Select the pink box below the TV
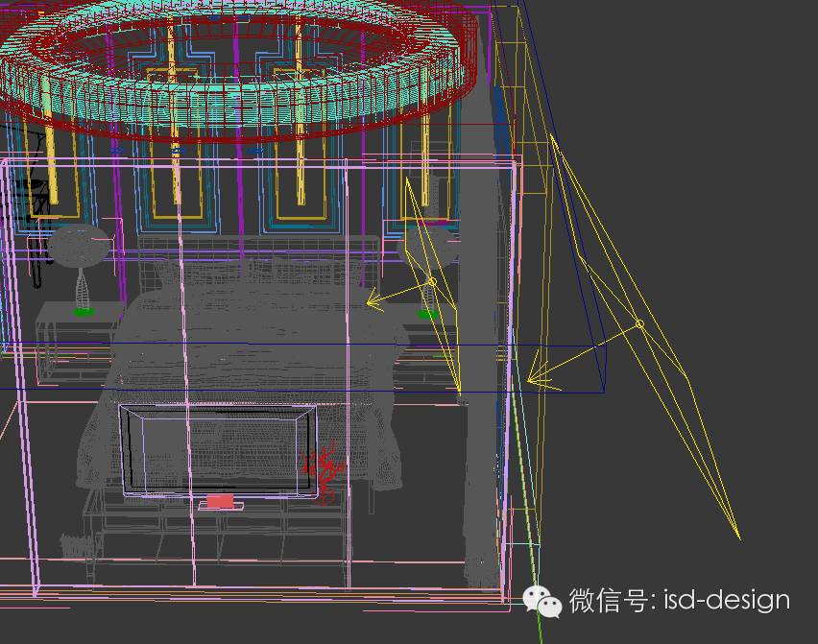 (x=220, y=501)
